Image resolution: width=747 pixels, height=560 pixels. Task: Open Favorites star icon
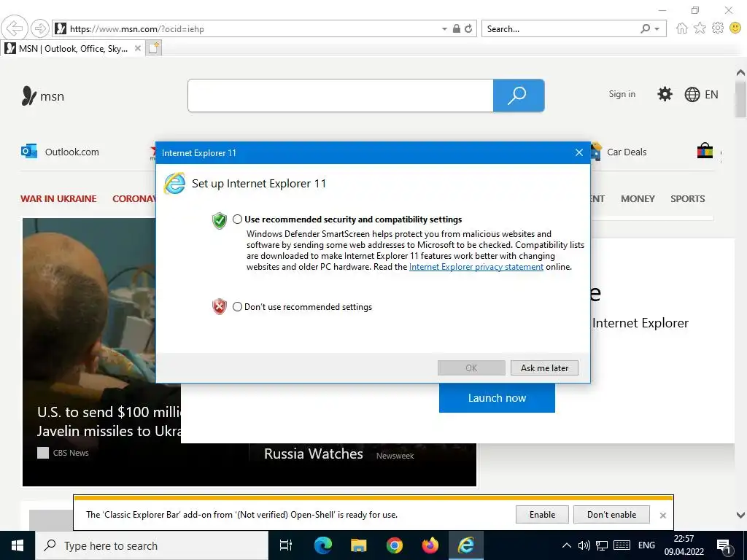point(700,28)
